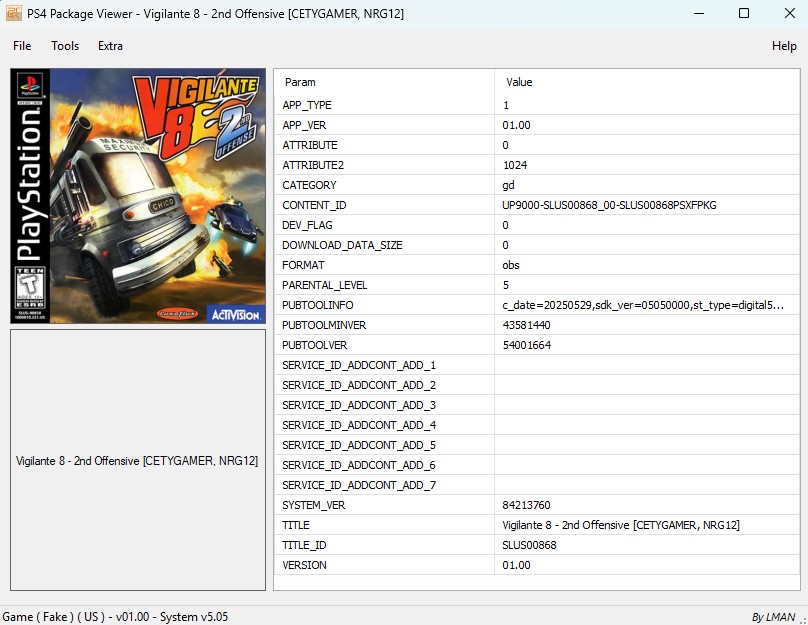Select the TITLE parameter name
808x625 pixels.
(x=295, y=526)
